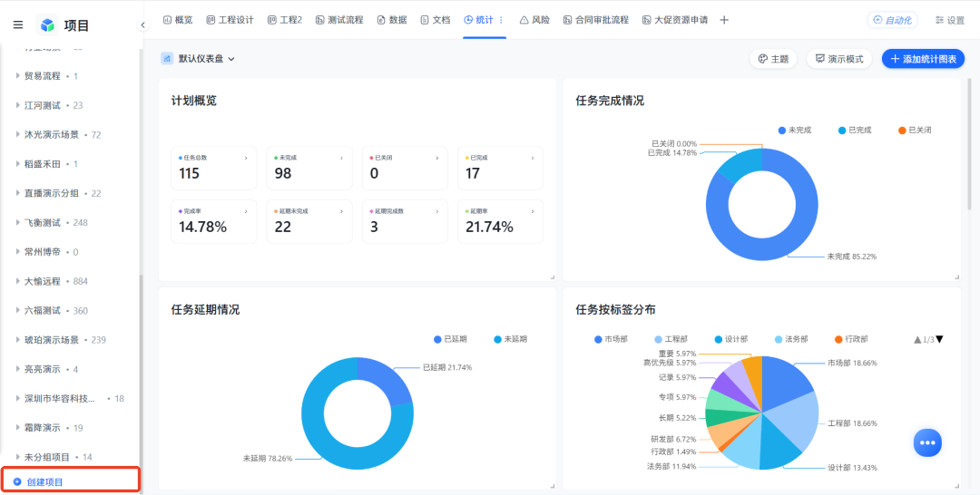Switch to the 概览 tab

point(178,20)
